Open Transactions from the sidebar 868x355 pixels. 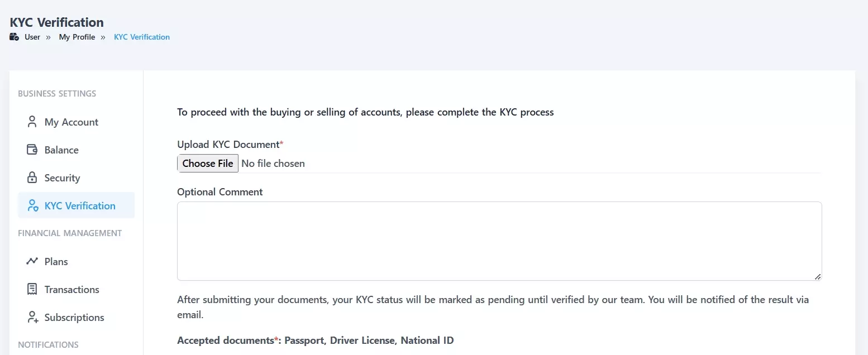point(71,289)
